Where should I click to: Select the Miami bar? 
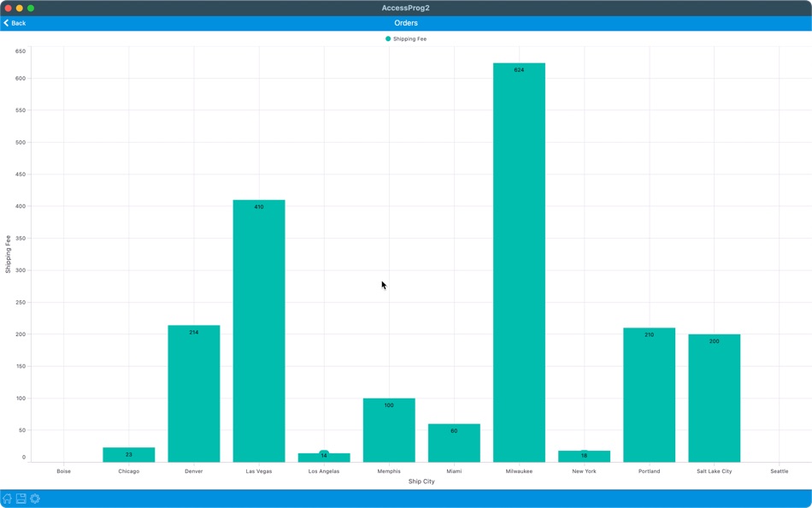coord(454,443)
